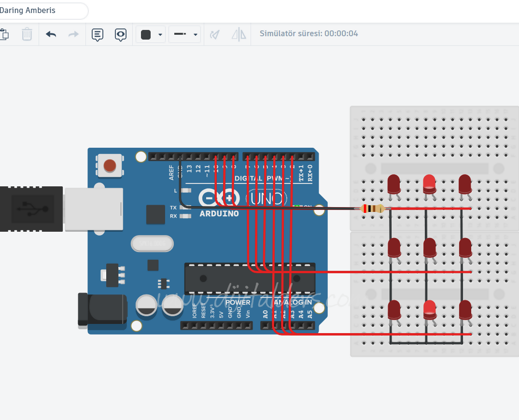
Task: Click the digital pin 13 socket
Action: (189, 156)
